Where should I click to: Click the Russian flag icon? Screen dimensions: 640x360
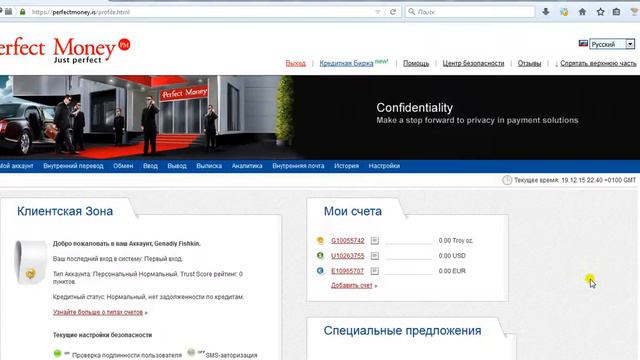pos(583,44)
